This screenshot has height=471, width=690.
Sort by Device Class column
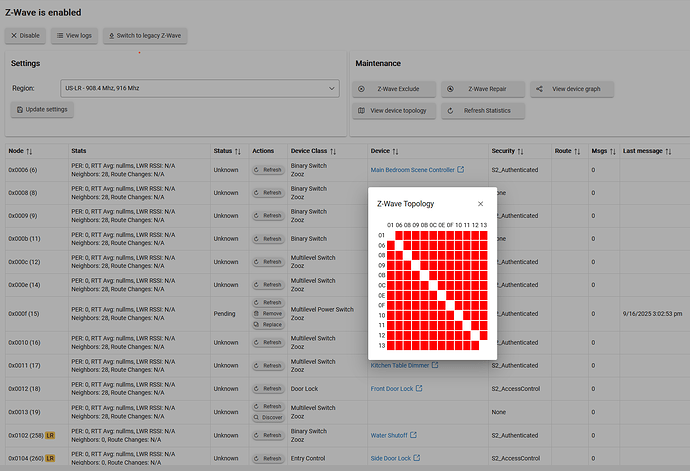click(x=334, y=151)
